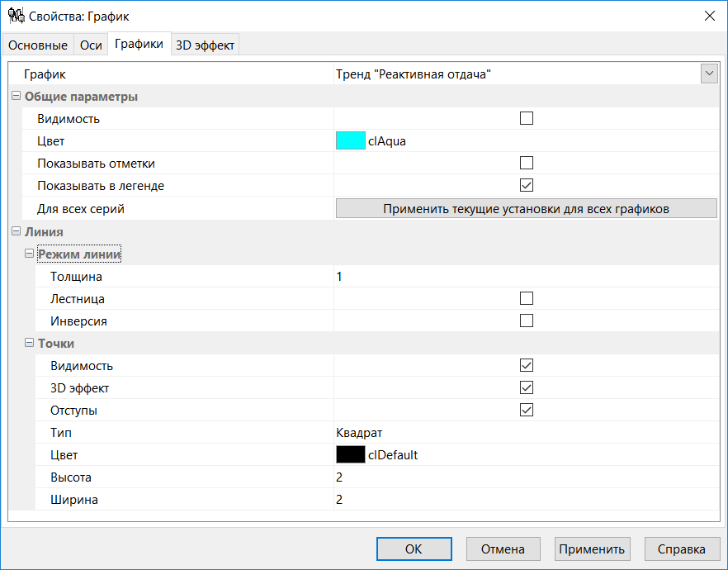Open the clDefault point color swatch

tap(351, 454)
